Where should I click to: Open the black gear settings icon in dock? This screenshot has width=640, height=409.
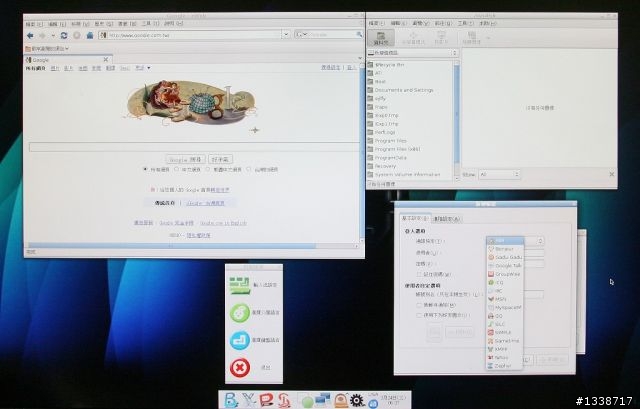click(x=357, y=400)
